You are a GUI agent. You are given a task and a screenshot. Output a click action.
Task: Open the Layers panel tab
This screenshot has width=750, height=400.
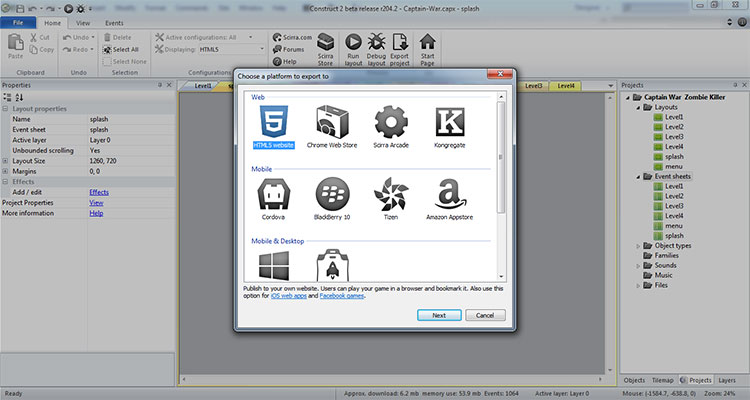pos(727,380)
